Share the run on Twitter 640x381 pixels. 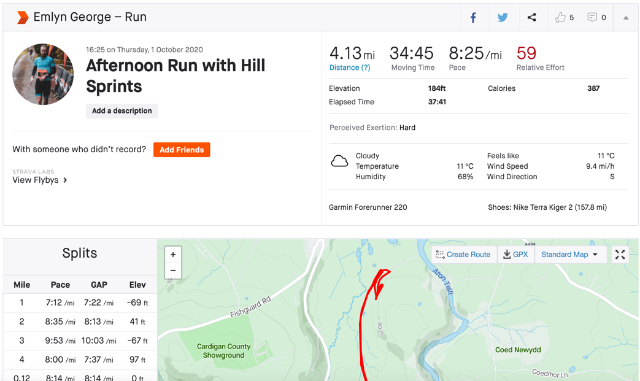(x=503, y=18)
